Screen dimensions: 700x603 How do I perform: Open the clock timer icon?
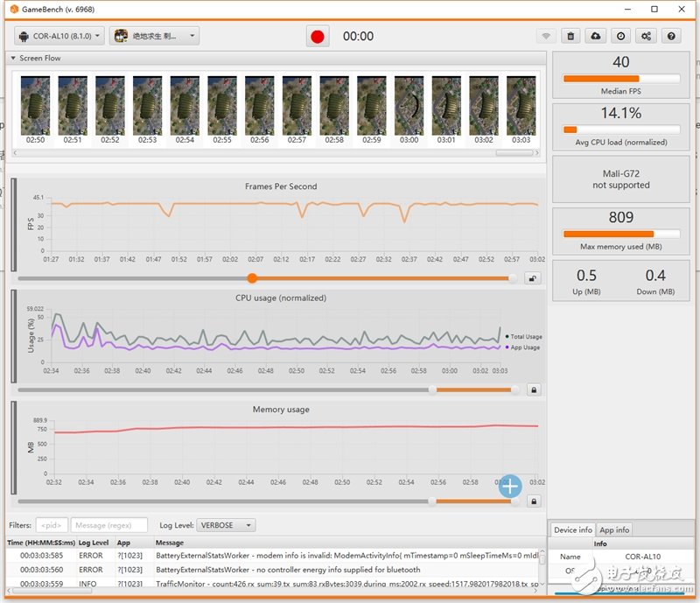(x=620, y=37)
